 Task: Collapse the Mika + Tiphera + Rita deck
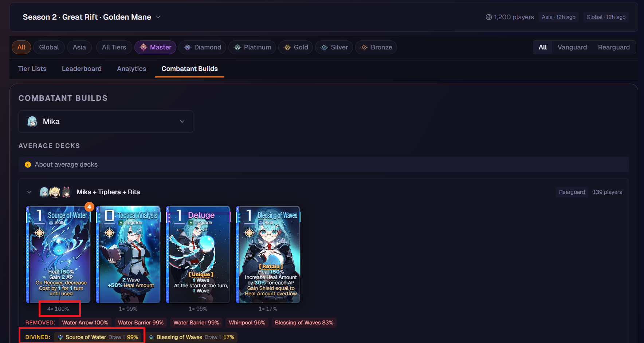(x=30, y=192)
